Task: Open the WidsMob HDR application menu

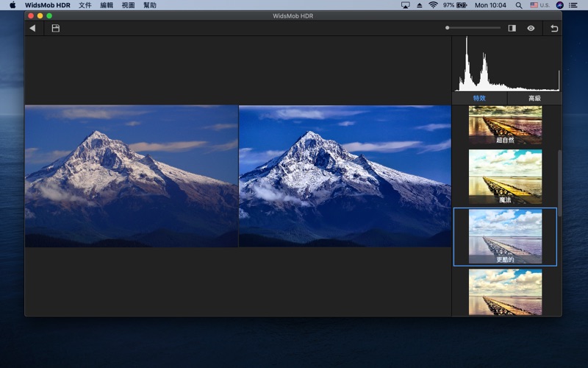Action: (47, 5)
